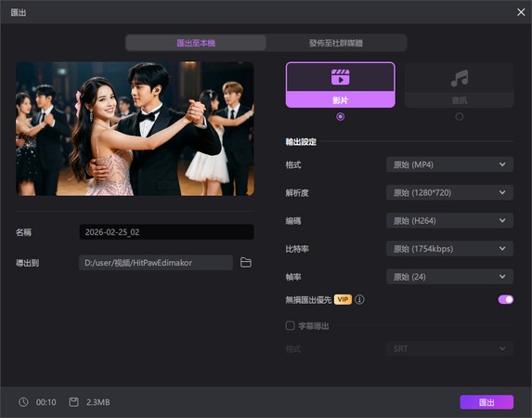
Task: Select the 音訊 radio button
Action: (460, 117)
